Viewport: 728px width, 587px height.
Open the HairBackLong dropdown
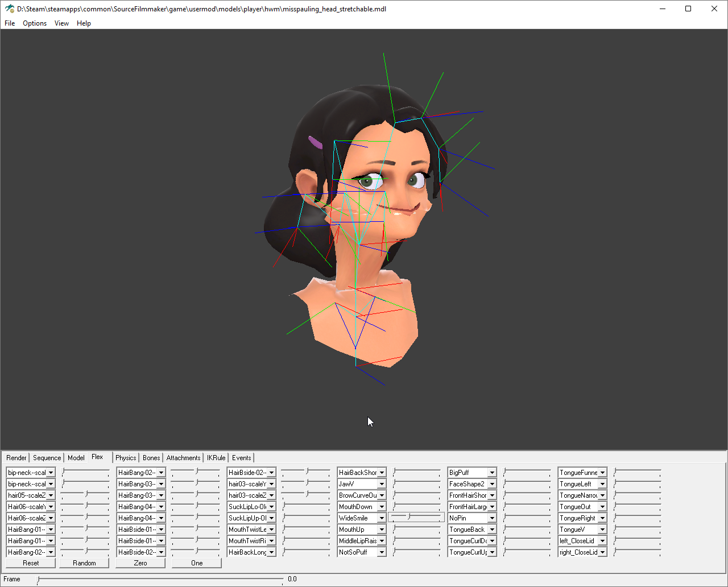(271, 552)
